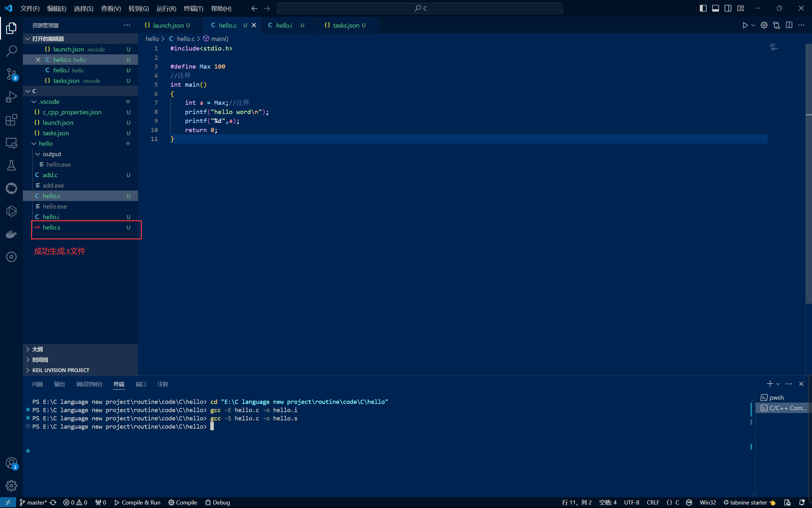The width and height of the screenshot is (812, 508).
Task: Split the editor to the right
Action: pos(789,25)
